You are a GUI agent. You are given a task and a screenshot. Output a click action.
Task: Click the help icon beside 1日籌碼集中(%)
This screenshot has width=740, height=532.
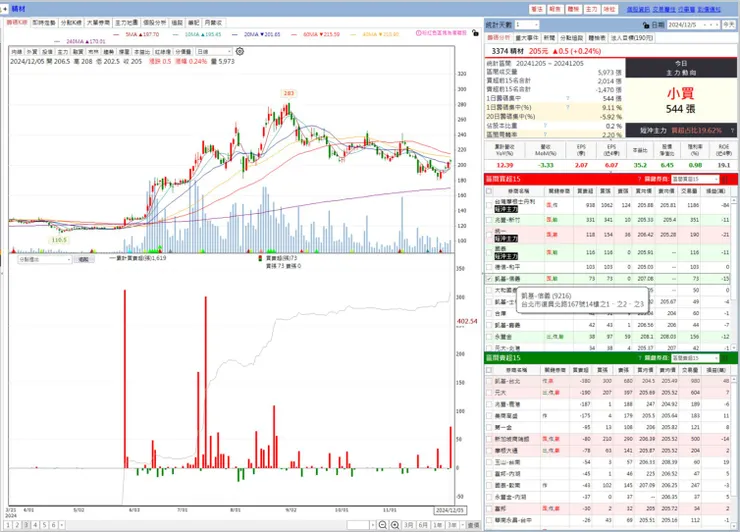(568, 108)
